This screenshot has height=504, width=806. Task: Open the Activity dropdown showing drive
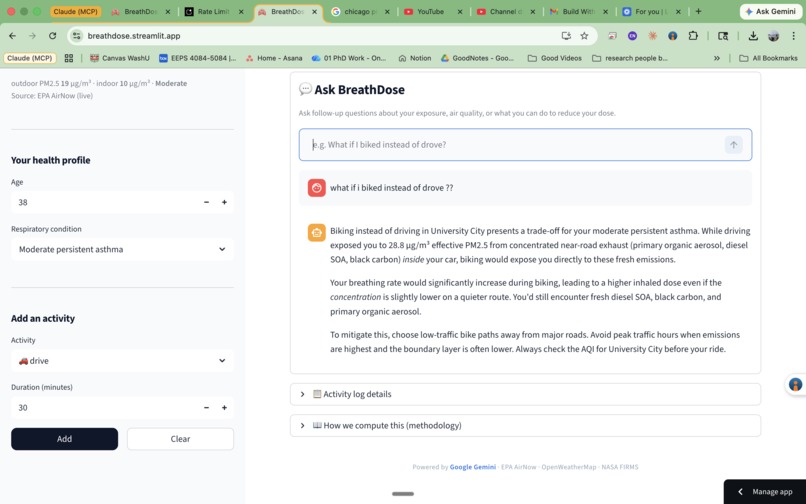pyautogui.click(x=122, y=361)
